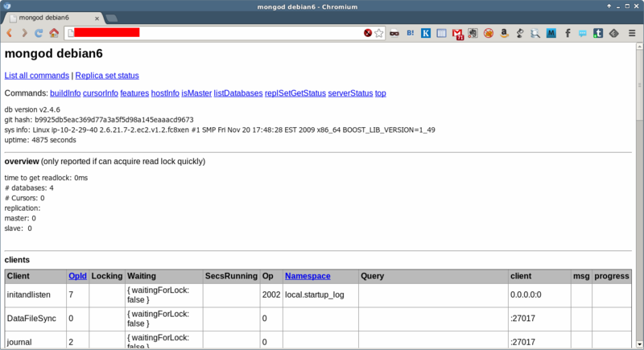Open the Chromium hamburger menu
This screenshot has width=644, height=350.
[632, 33]
